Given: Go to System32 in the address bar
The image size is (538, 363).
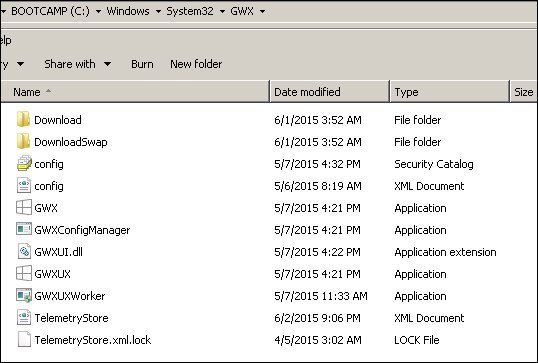Looking at the screenshot, I should pyautogui.click(x=190, y=11).
